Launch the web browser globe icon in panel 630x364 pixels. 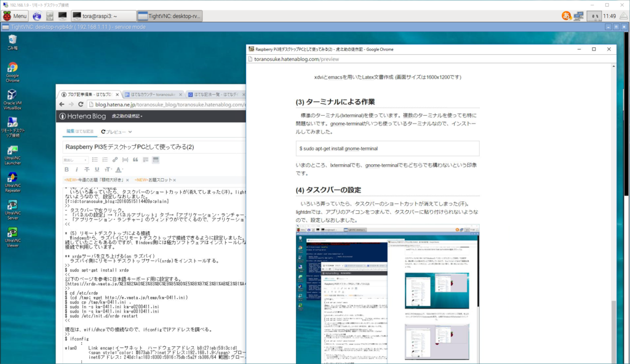point(37,16)
